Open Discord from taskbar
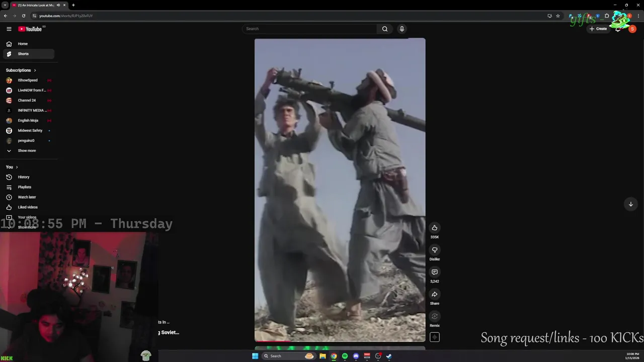The width and height of the screenshot is (644, 362). click(x=356, y=356)
